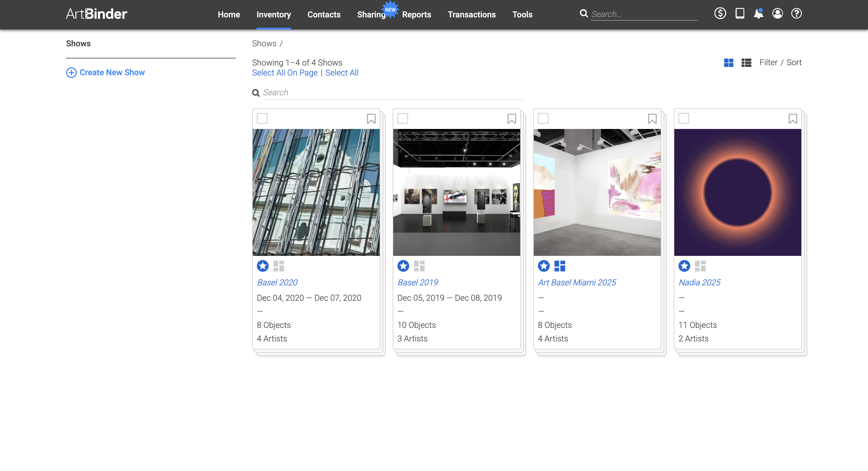Open the Transactions menu
This screenshot has height=471, width=868.
tap(471, 14)
